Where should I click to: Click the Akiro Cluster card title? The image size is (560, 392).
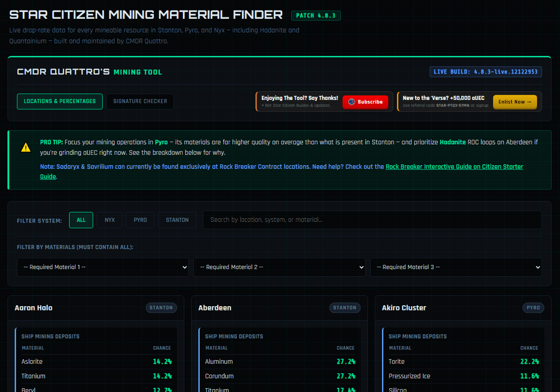[x=404, y=308]
